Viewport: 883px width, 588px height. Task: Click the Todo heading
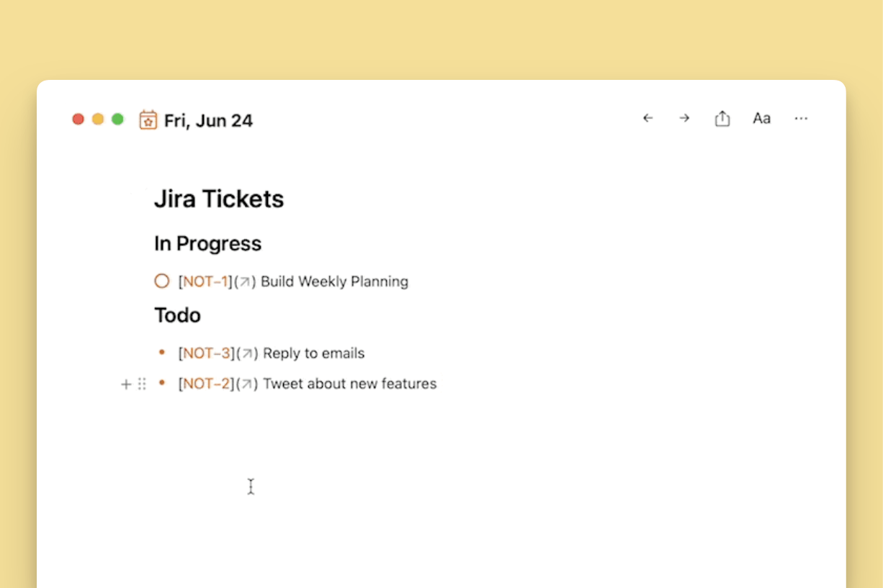point(177,315)
